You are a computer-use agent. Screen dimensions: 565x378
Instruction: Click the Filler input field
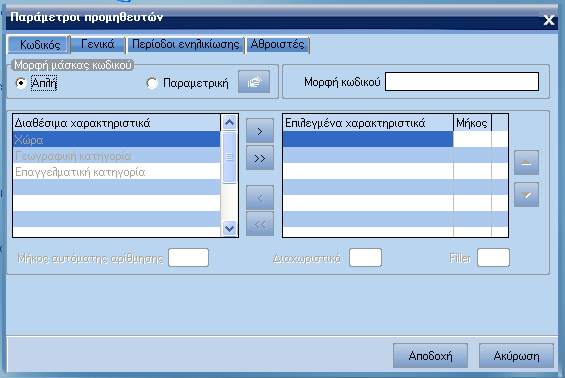493,258
